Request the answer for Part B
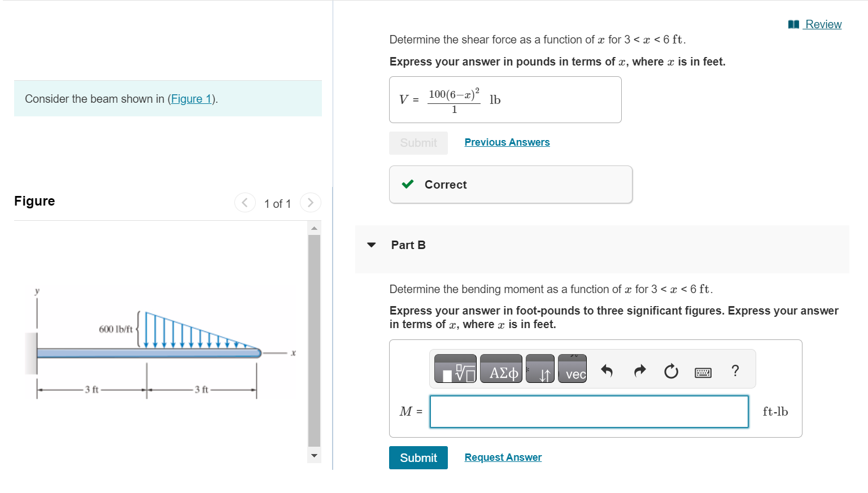This screenshot has width=868, height=493. 502,457
